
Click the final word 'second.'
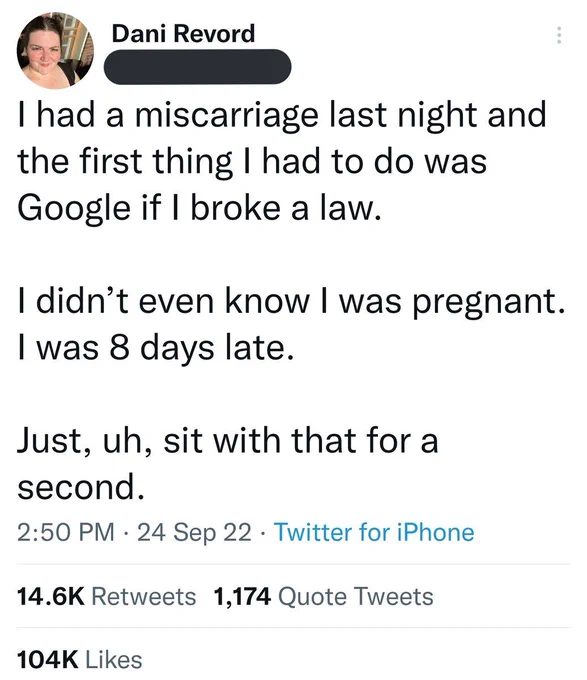pos(81,487)
